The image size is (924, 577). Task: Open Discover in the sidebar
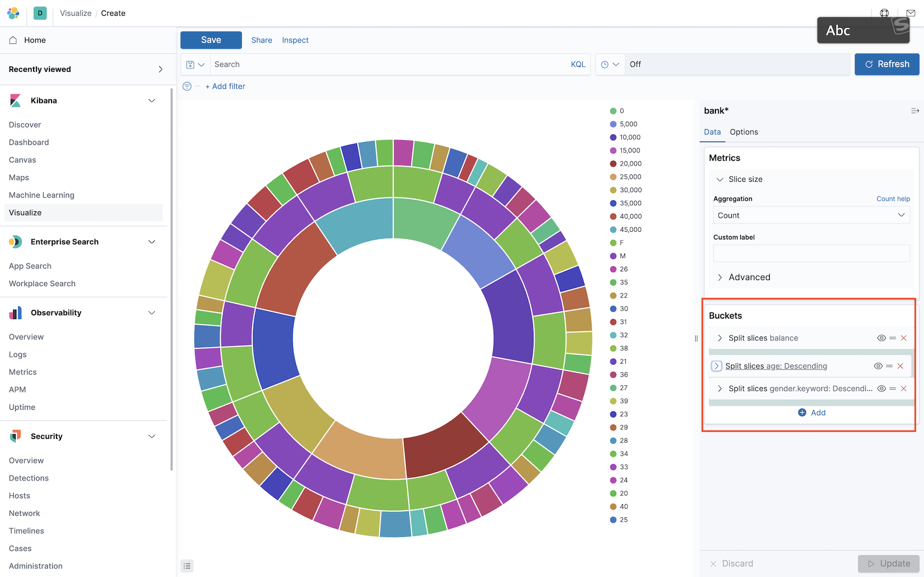tap(25, 125)
